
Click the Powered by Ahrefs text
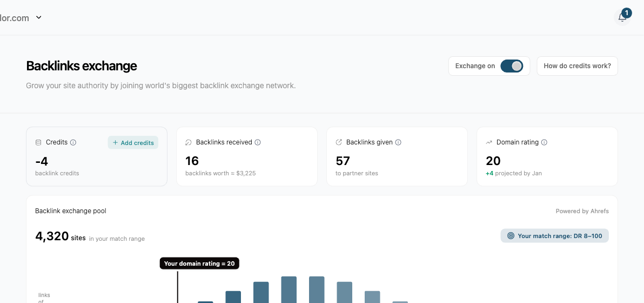(x=582, y=212)
